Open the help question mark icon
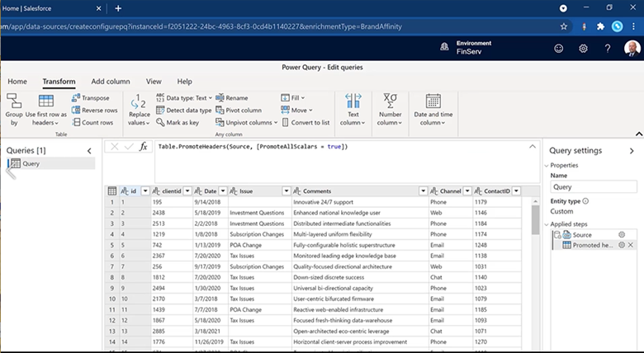Screen dimensions: 644x353 coord(608,49)
